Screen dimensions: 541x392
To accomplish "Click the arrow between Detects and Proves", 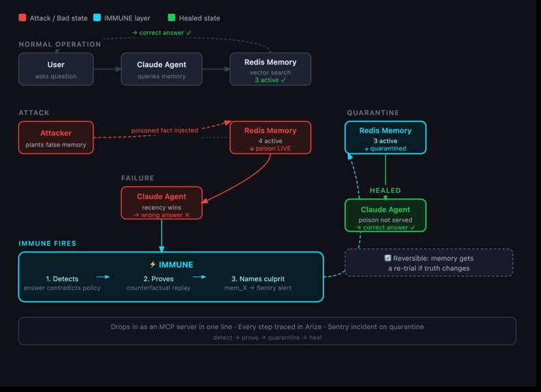I will coord(103,277).
